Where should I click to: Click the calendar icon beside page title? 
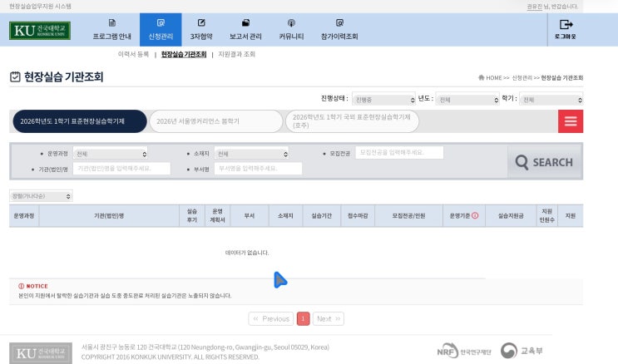(x=15, y=76)
